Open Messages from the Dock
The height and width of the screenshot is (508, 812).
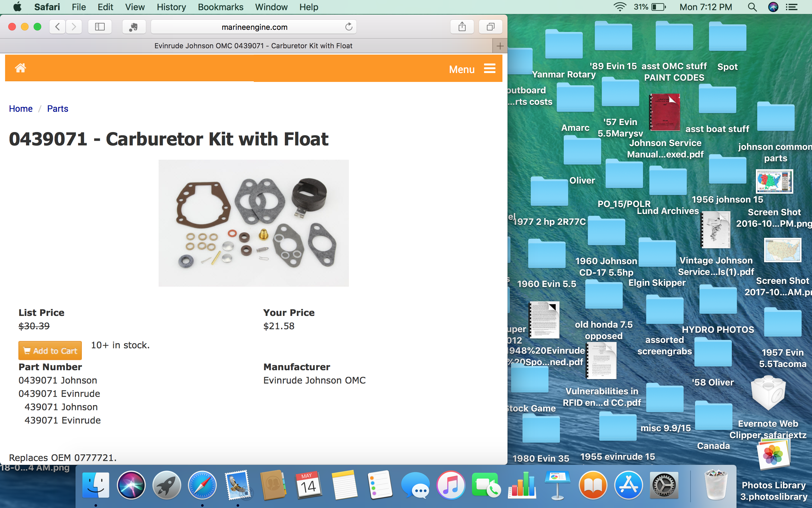point(416,486)
